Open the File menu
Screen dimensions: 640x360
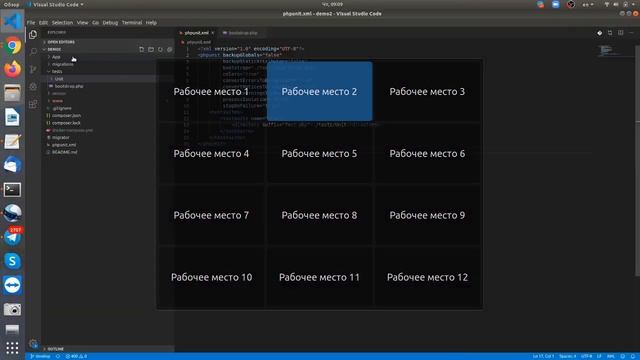click(x=31, y=23)
